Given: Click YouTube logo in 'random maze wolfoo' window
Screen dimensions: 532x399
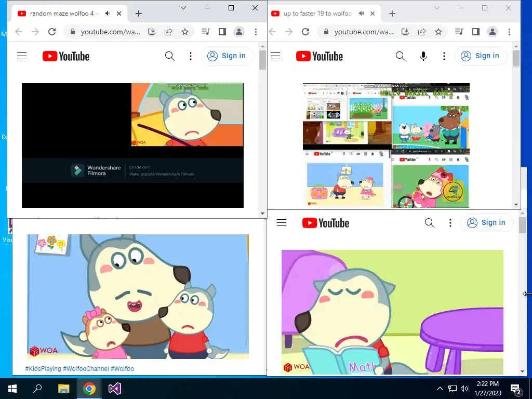Looking at the screenshot, I should click(x=66, y=56).
